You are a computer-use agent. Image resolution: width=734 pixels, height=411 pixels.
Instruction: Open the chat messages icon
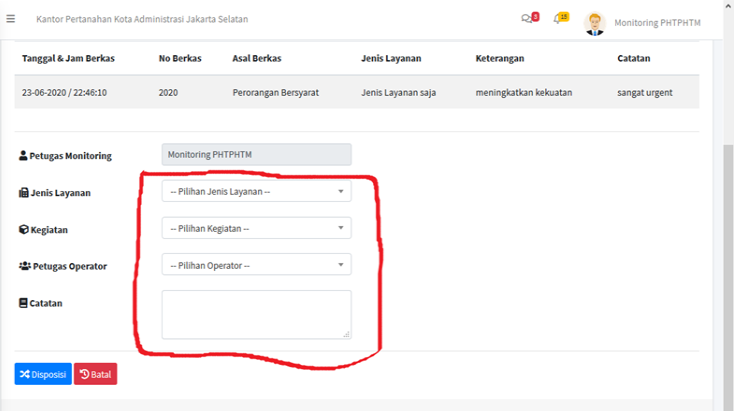(x=527, y=19)
